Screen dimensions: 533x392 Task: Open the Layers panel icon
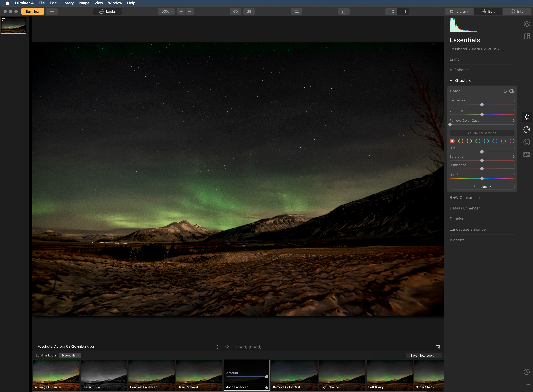point(526,24)
